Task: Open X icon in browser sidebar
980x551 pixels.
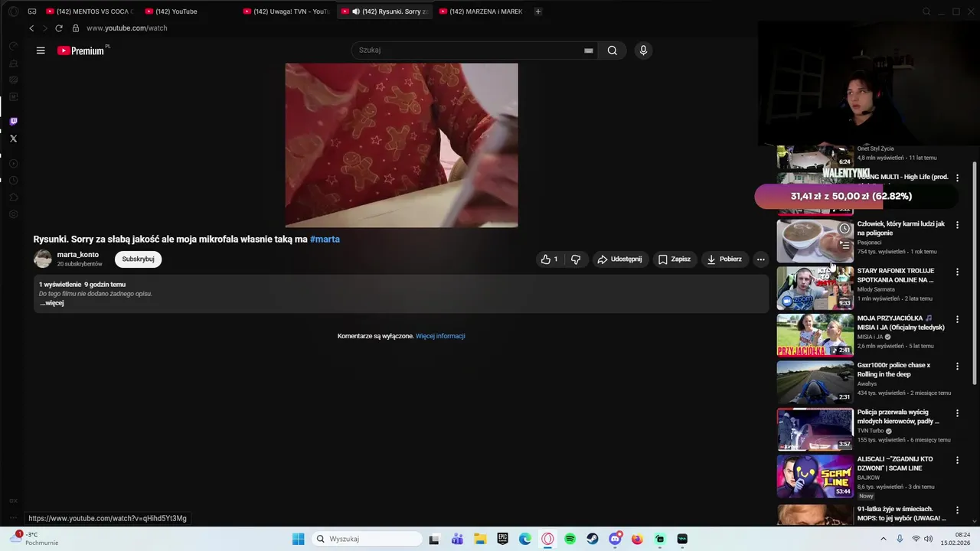Action: (13, 139)
